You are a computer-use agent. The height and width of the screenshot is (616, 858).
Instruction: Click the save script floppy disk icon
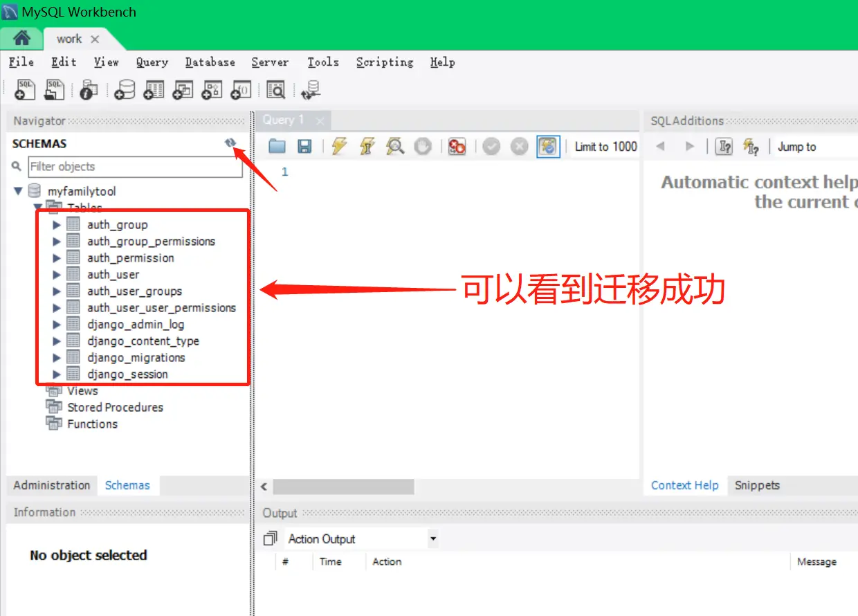[x=304, y=147]
